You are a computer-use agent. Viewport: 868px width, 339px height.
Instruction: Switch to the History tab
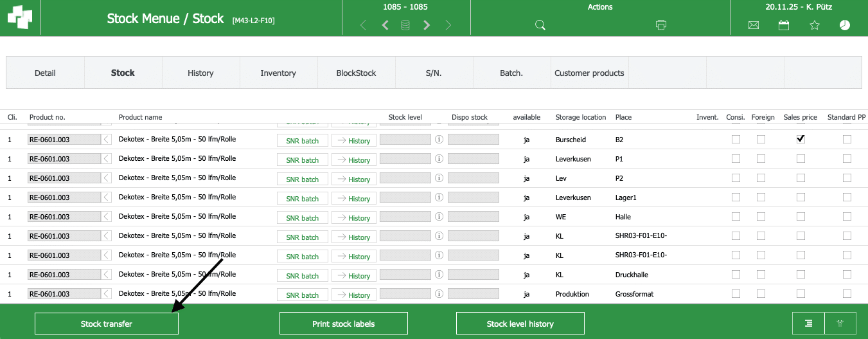point(200,73)
